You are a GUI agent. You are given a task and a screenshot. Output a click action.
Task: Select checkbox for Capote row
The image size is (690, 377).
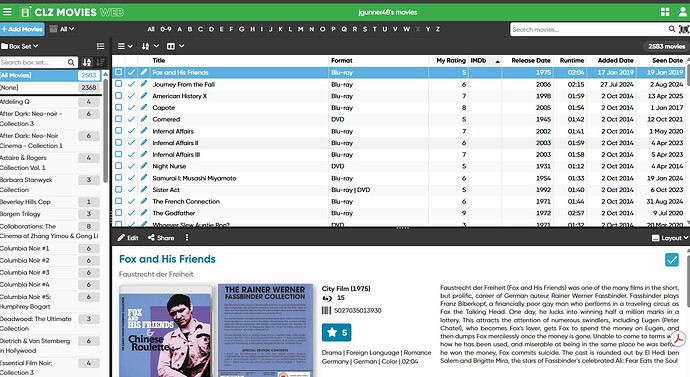coord(118,107)
